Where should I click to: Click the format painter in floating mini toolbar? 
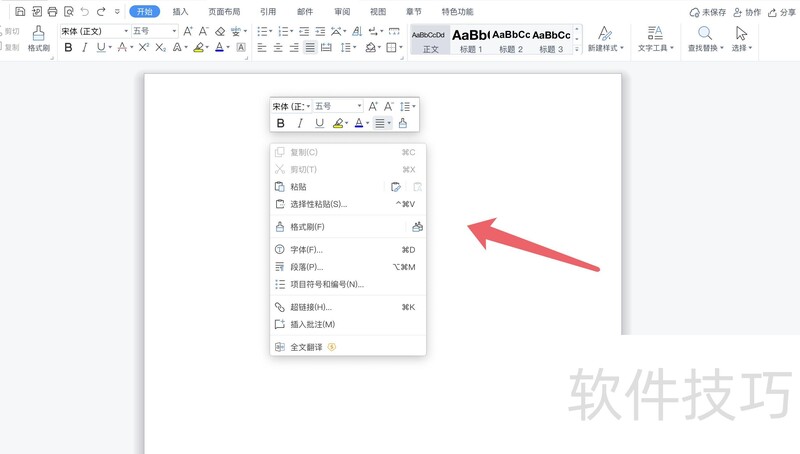coord(403,123)
